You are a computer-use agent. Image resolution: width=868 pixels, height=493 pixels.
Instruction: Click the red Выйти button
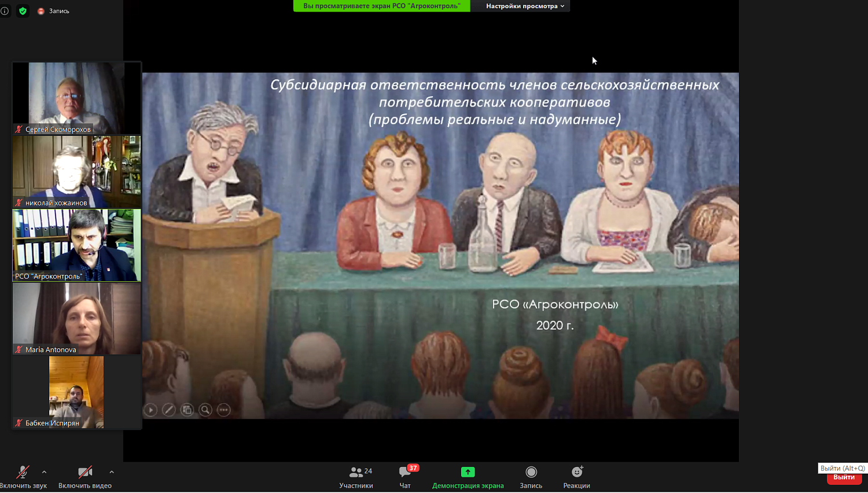(844, 477)
